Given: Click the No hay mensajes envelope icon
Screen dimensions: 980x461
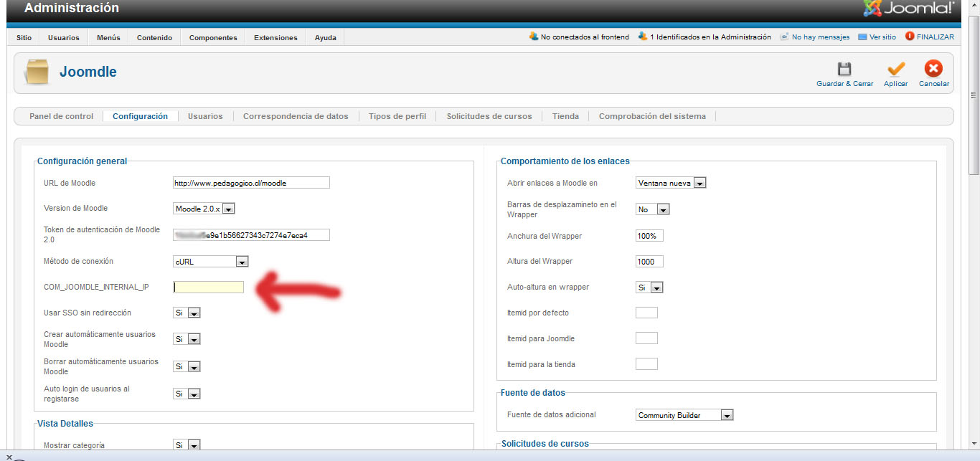Looking at the screenshot, I should [x=784, y=37].
